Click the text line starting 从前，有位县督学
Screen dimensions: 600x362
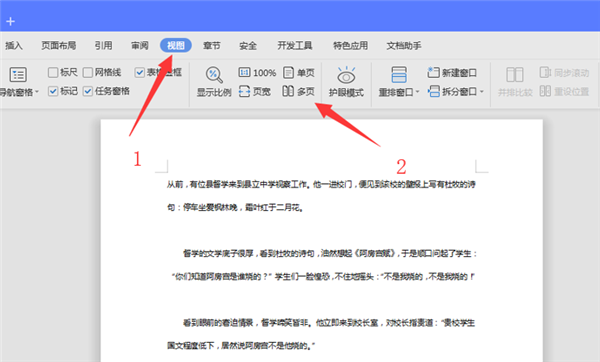pyautogui.click(x=321, y=184)
